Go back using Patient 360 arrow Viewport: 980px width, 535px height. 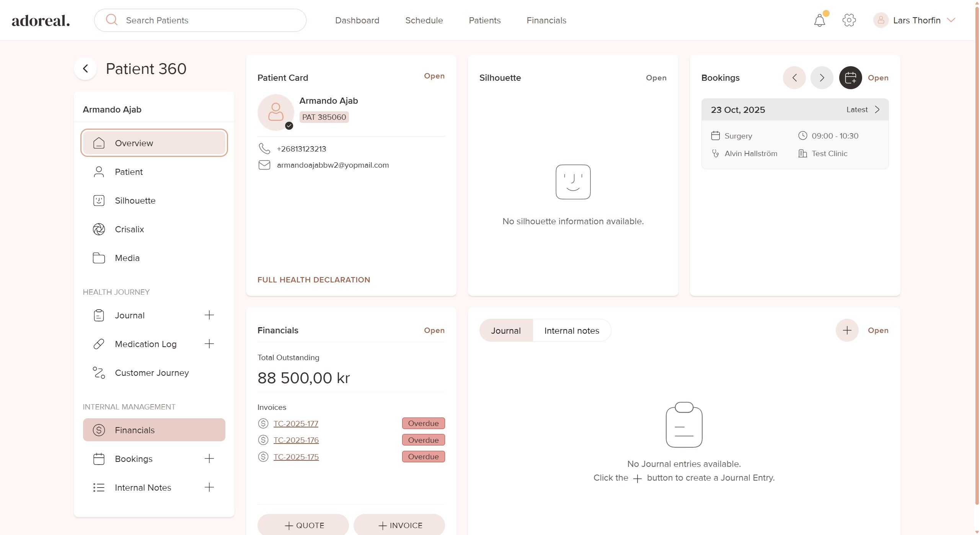85,69
